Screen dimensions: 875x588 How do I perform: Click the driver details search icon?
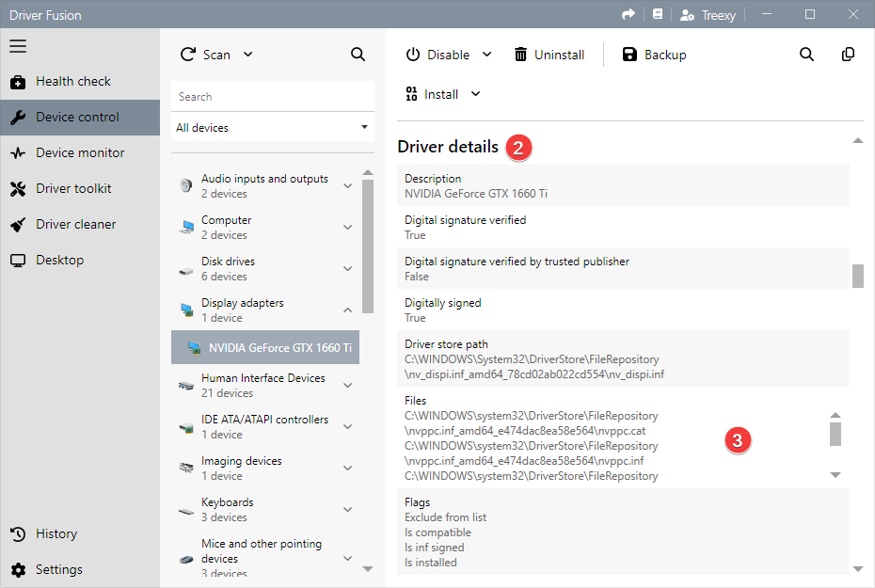[806, 55]
